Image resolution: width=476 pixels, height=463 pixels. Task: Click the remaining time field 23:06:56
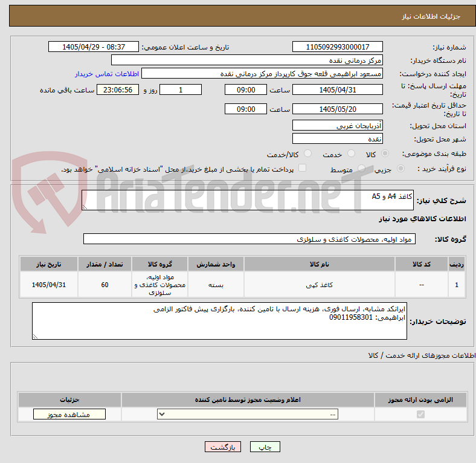[118, 89]
